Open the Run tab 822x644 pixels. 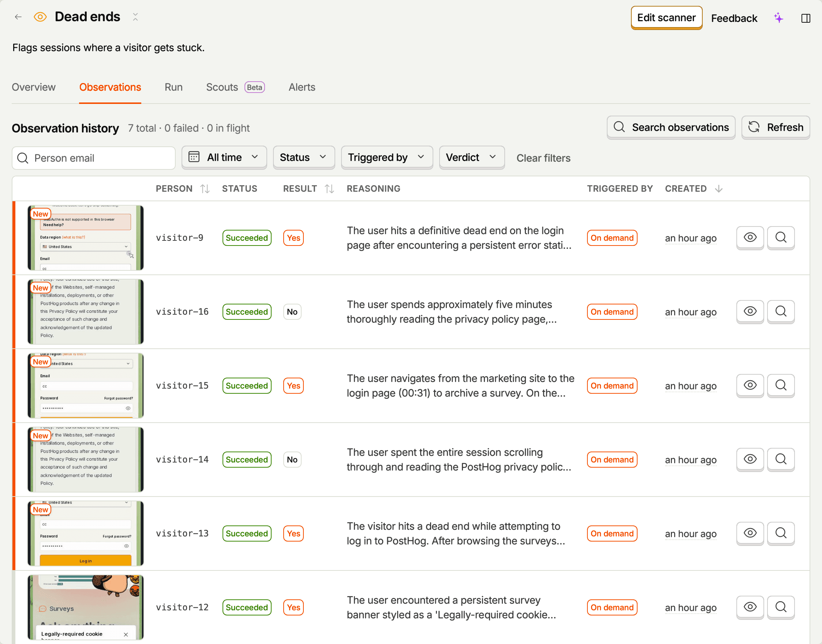tap(173, 87)
